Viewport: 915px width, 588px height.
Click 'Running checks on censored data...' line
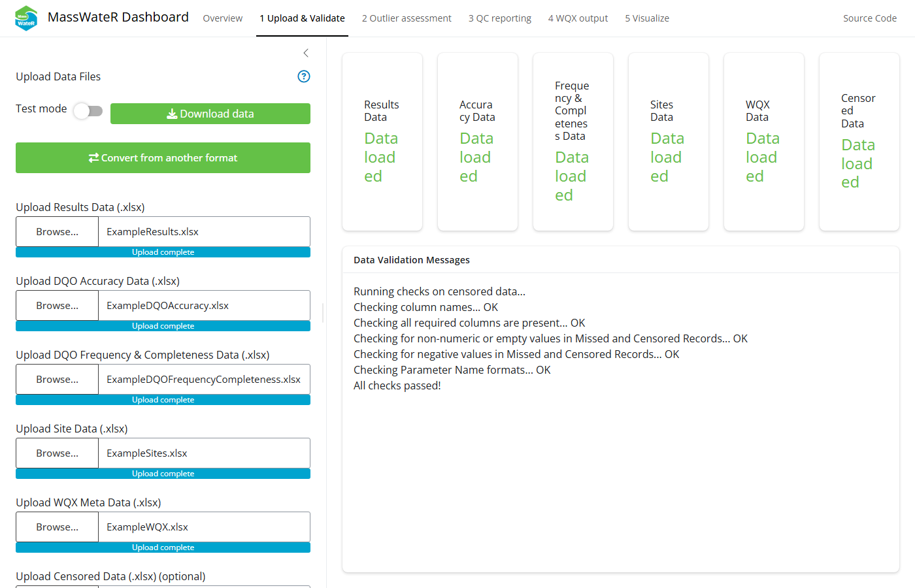(439, 291)
